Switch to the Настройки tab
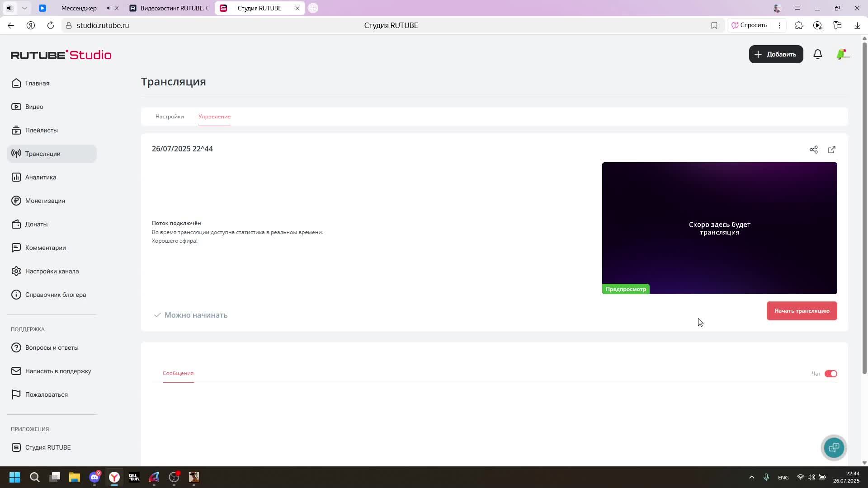This screenshot has height=488, width=868. tap(170, 117)
